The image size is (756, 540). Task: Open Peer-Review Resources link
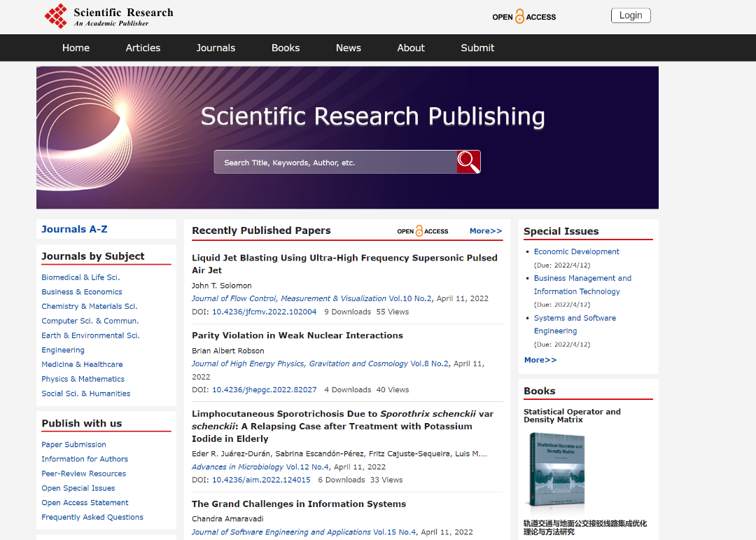pyautogui.click(x=83, y=473)
